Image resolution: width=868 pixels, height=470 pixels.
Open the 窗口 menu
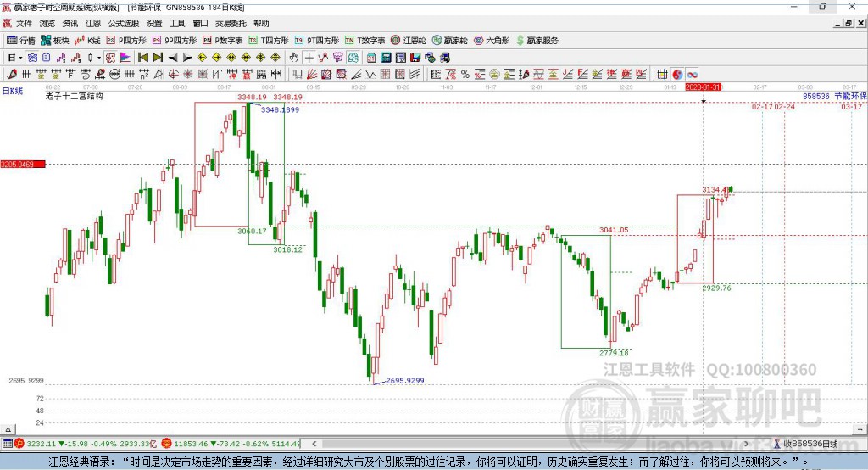coord(200,23)
